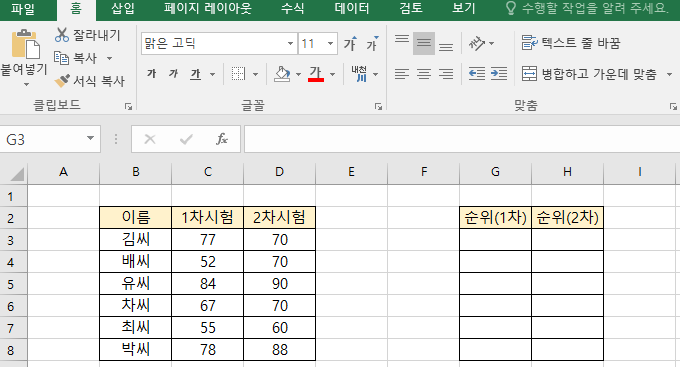
Task: Switch to the Home (홈) tab
Action: click(x=76, y=9)
